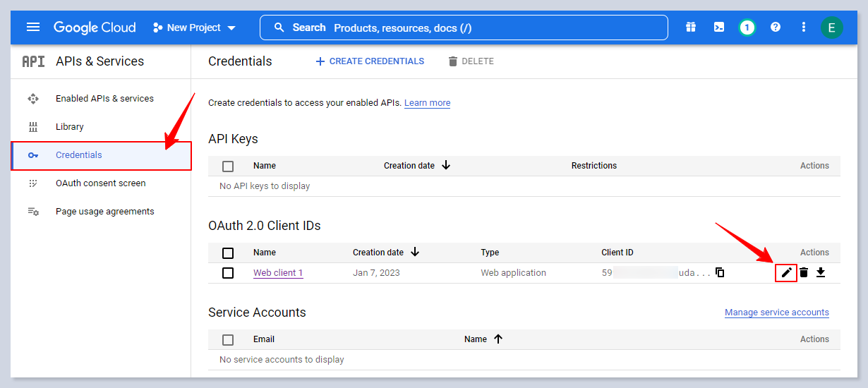
Task: Click the Search products and resources field
Action: tap(464, 28)
